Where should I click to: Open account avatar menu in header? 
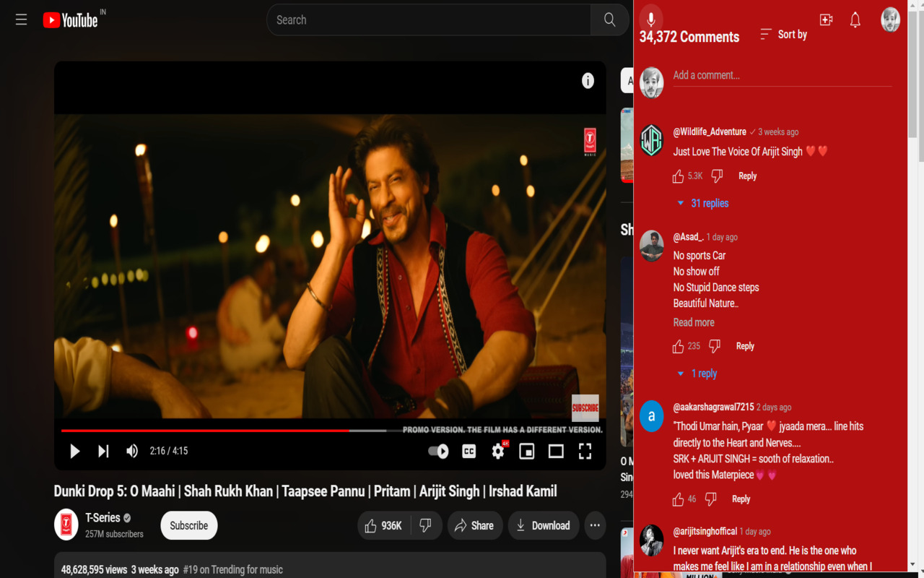[x=890, y=20]
